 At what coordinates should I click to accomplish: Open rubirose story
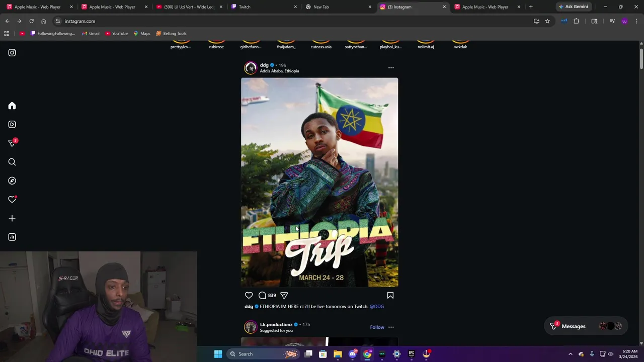tap(216, 45)
